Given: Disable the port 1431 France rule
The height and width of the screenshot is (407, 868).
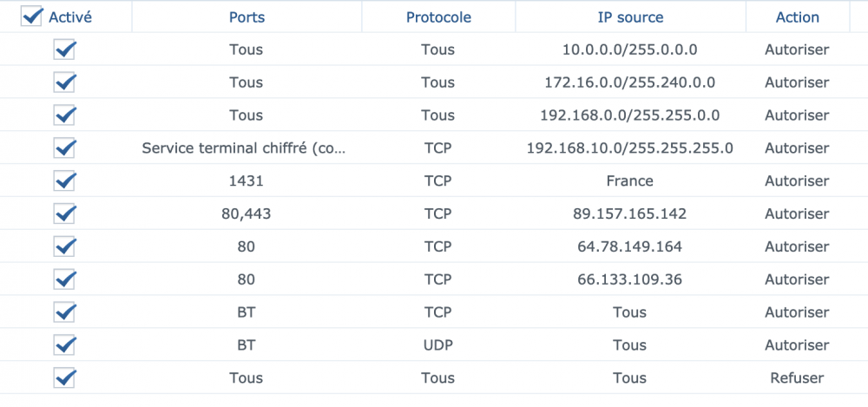Looking at the screenshot, I should [64, 181].
